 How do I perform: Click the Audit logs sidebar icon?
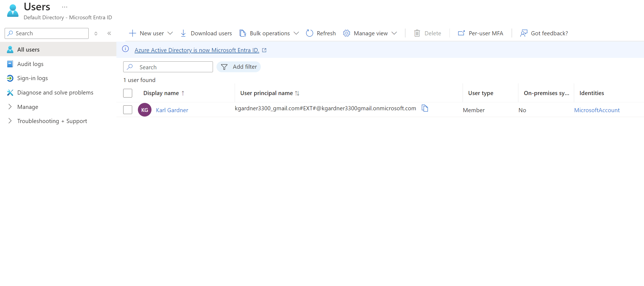10,64
